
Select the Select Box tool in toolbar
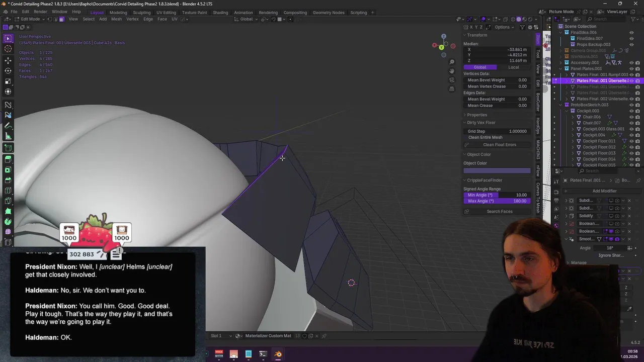[8, 38]
